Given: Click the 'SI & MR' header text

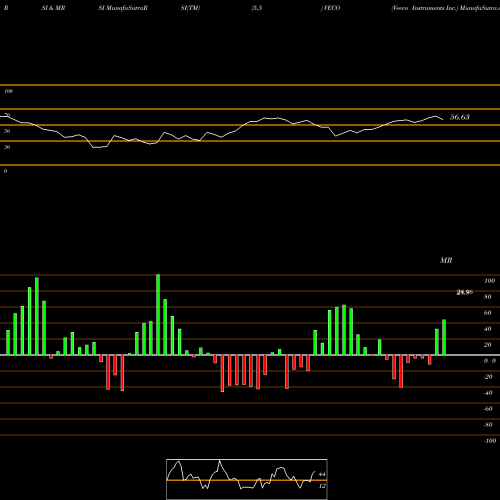Looking at the screenshot, I should coord(53,8).
